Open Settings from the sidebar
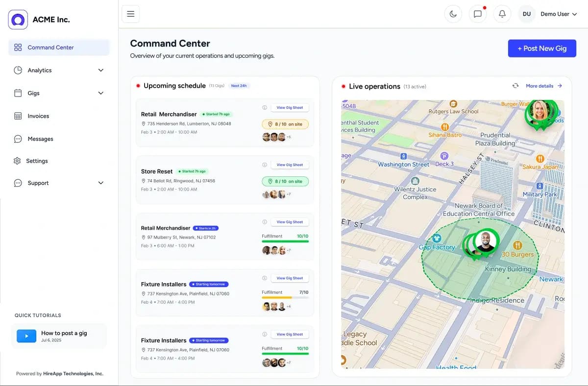The image size is (588, 386). [37, 161]
